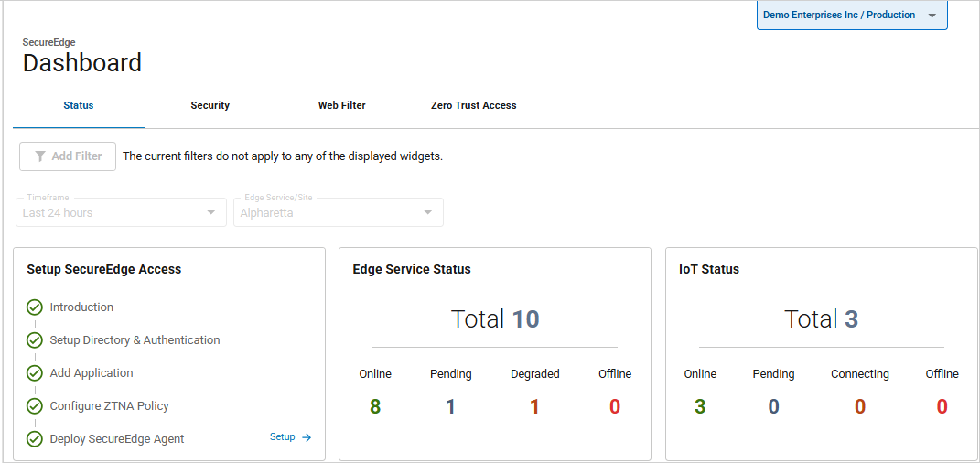
Task: Click the Edge Service Degraded count 1
Action: click(x=534, y=407)
